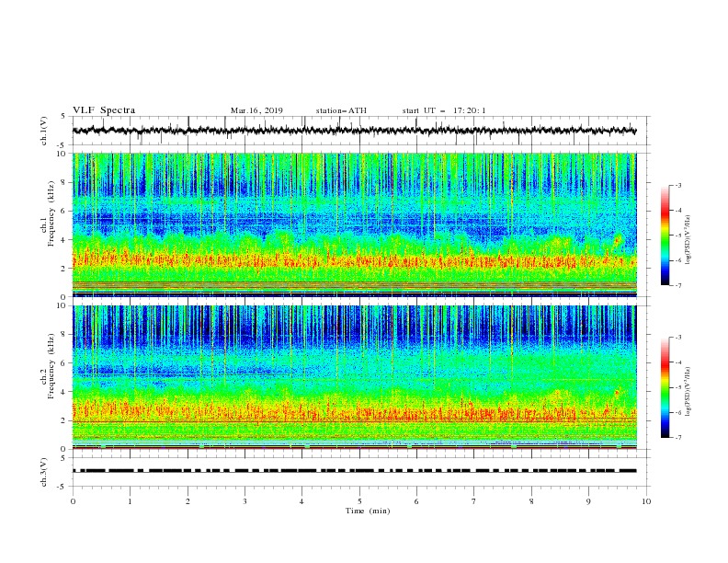
Task: Click the "start UT = 17:20:1" header text
Action: click(x=444, y=110)
